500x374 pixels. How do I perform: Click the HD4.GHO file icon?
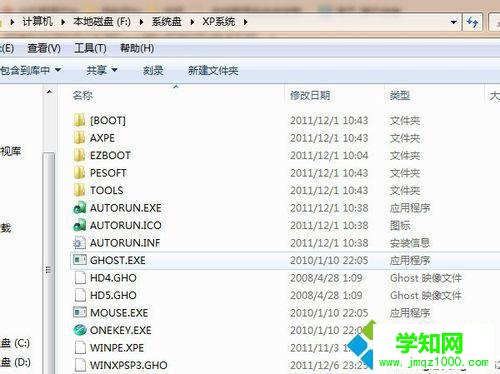80,278
